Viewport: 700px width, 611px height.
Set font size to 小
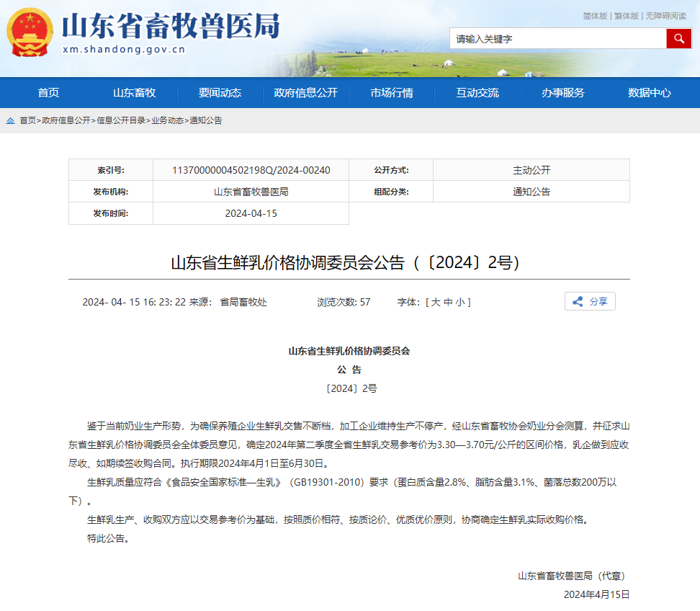(x=459, y=302)
